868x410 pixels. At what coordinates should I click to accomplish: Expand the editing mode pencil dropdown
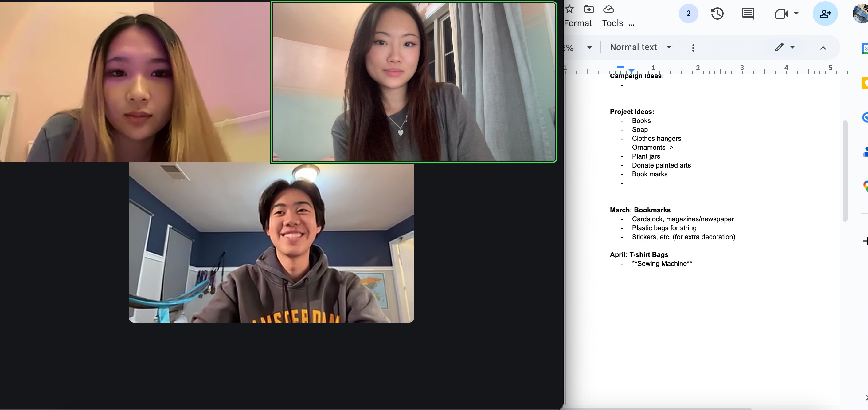tap(792, 47)
